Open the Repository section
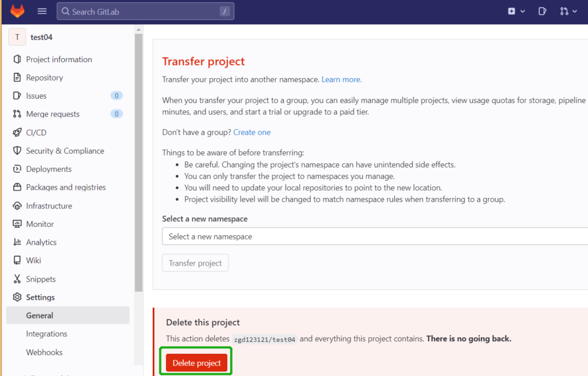This screenshot has height=376, width=588. tap(44, 78)
